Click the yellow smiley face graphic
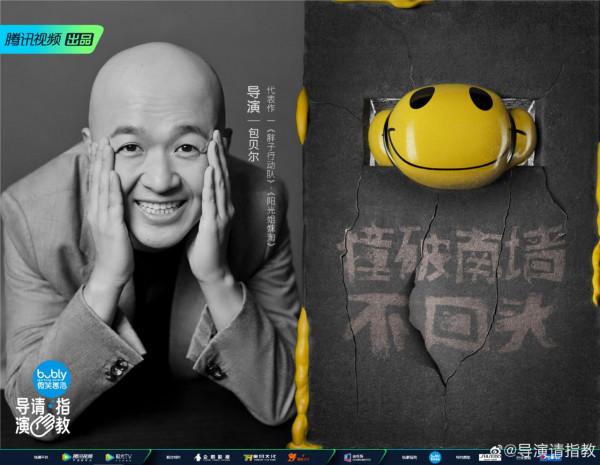This screenshot has width=600, height=465. click(452, 136)
